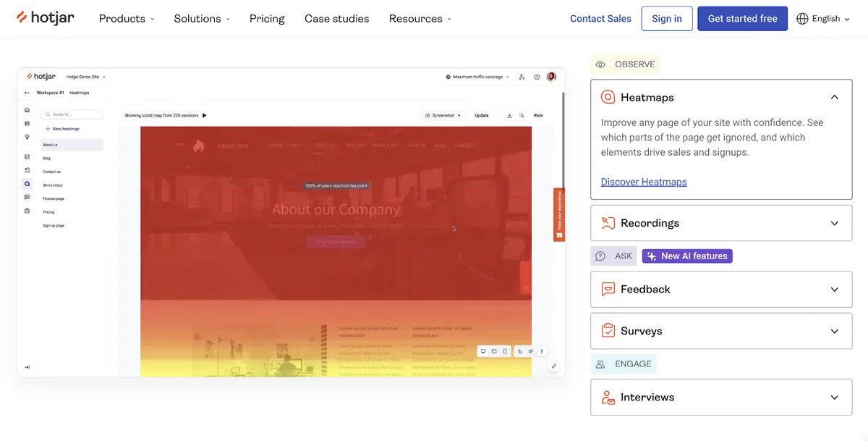Viewport: 868px width, 441px height.
Task: Go to the Pricing page
Action: (267, 19)
